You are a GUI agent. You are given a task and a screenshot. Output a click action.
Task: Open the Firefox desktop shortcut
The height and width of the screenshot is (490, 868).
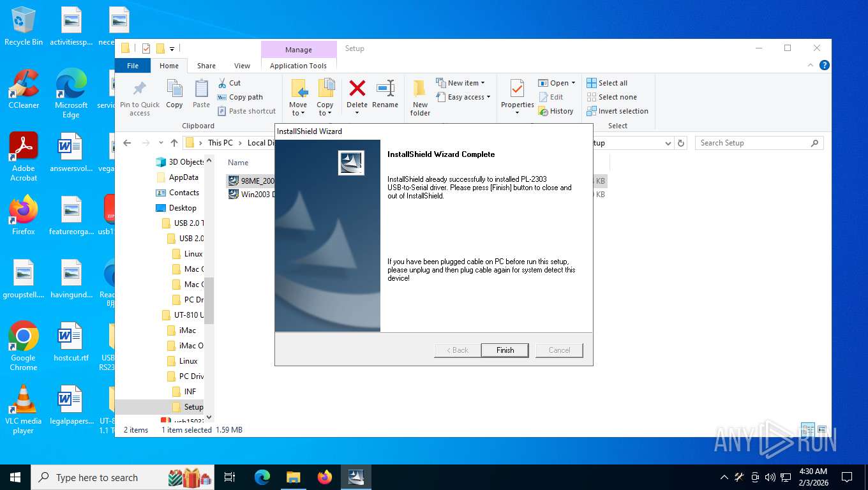click(24, 216)
